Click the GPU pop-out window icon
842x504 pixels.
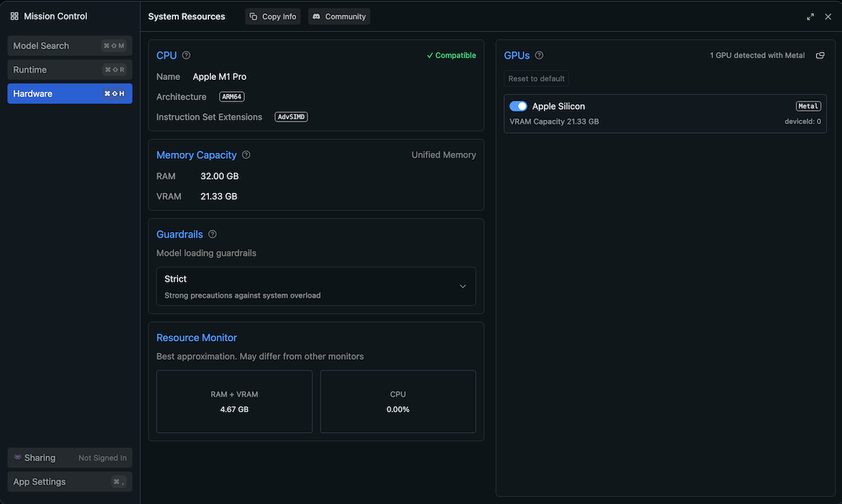pos(820,55)
